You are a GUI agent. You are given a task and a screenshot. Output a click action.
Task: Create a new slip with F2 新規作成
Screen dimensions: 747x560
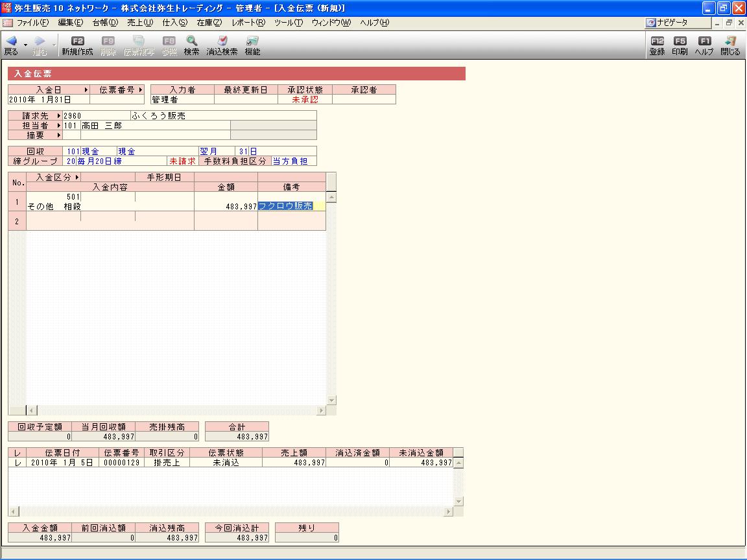click(x=77, y=46)
